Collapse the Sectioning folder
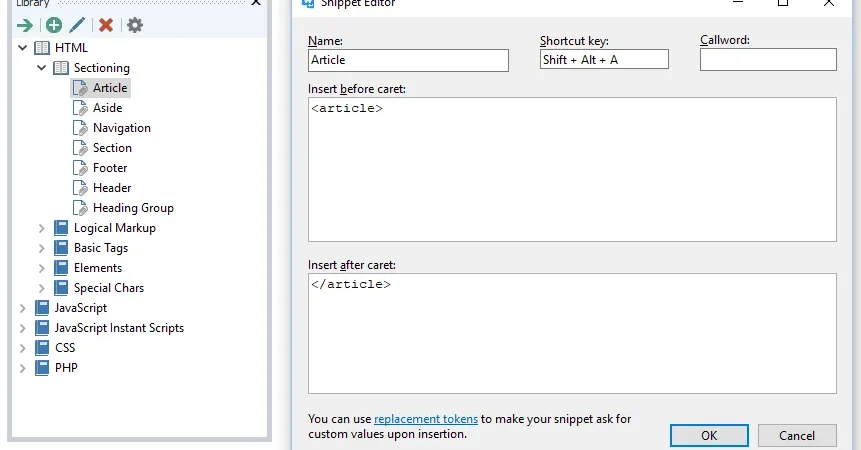This screenshot has width=861, height=450. coord(42,68)
